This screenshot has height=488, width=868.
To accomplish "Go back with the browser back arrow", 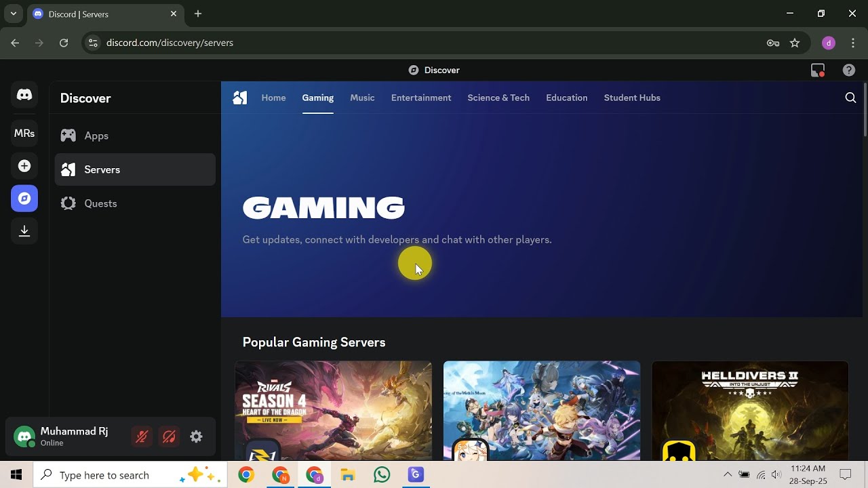I will coord(15,43).
